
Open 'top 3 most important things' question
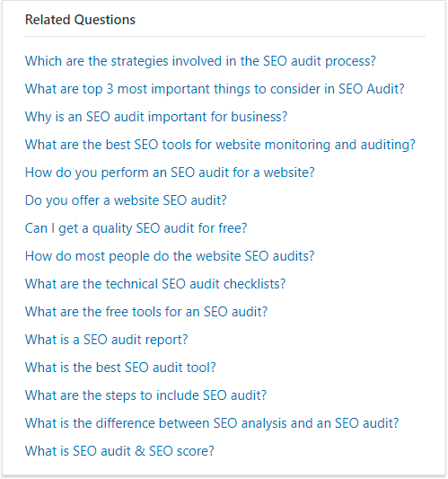215,89
